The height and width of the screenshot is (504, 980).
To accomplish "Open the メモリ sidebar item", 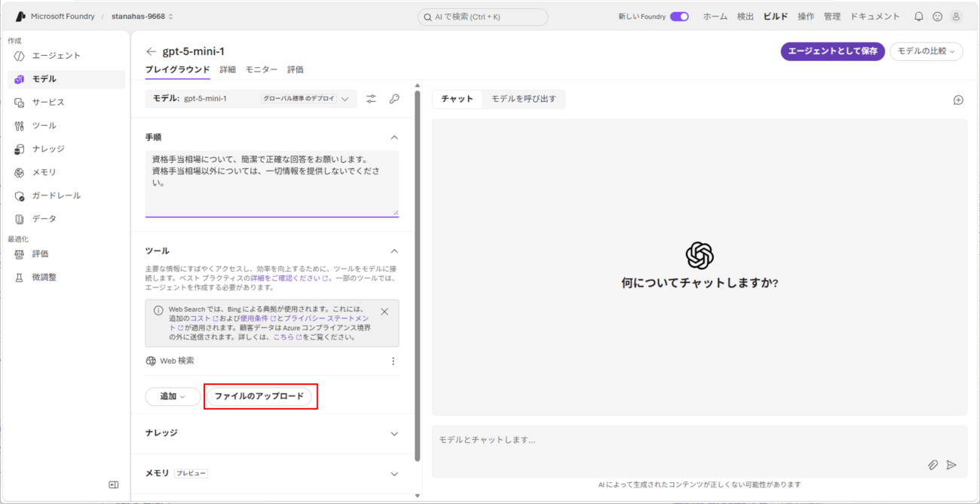I will [66, 173].
